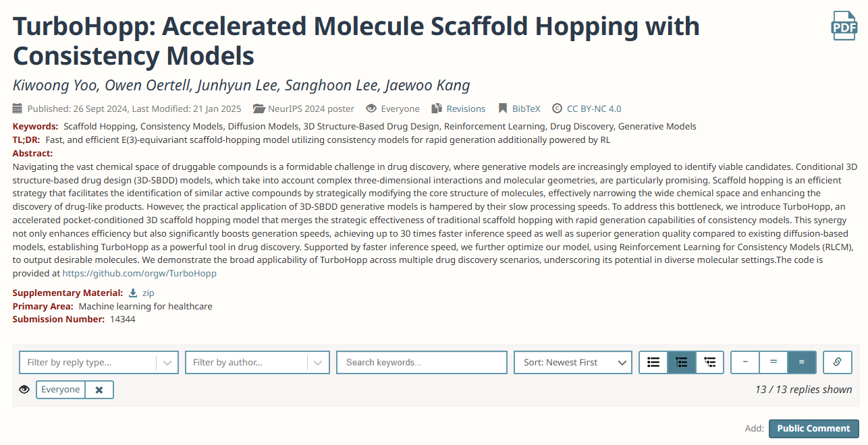Screen dimensions: 868x445
Task: Set partially expanded replies with equals button
Action: click(x=774, y=362)
